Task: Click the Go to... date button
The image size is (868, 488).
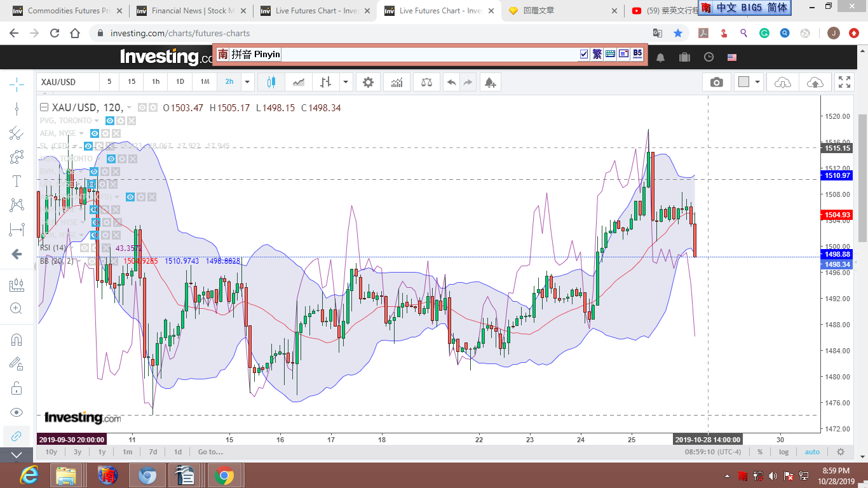Action: click(x=210, y=452)
